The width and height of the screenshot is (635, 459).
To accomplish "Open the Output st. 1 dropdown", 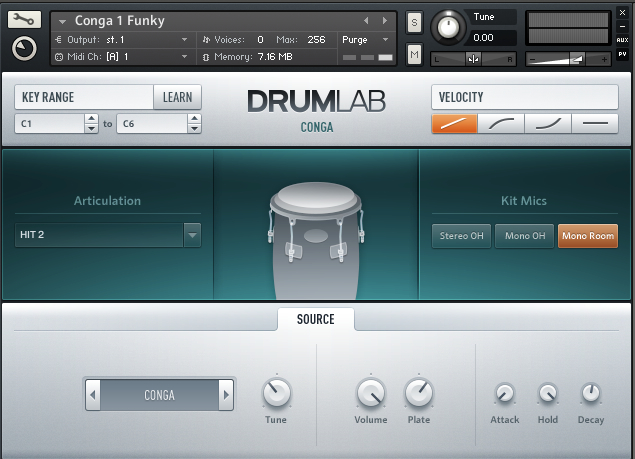I will (x=124, y=40).
